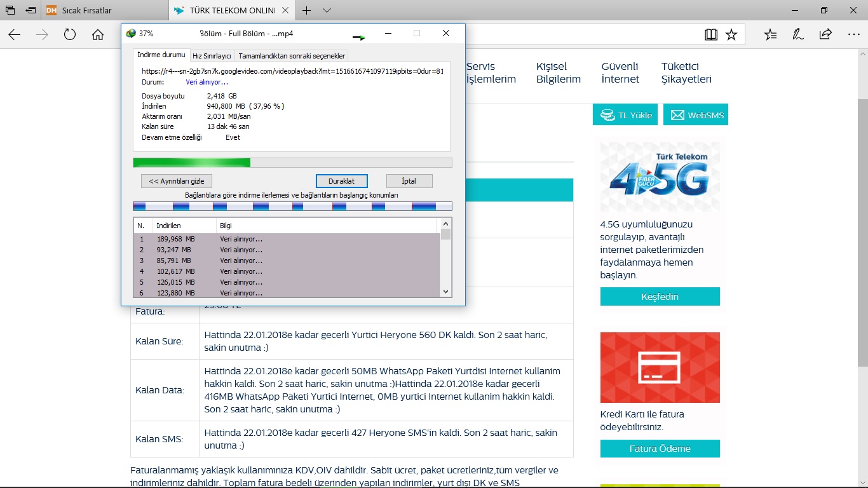Click the set these tabs aside icon

pos(31,10)
